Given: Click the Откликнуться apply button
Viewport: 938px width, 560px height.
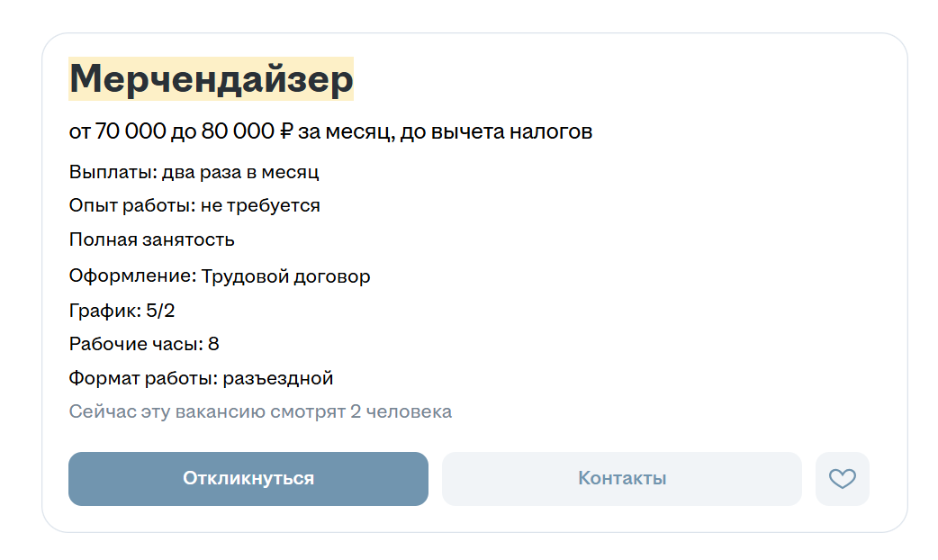Looking at the screenshot, I should 248,479.
